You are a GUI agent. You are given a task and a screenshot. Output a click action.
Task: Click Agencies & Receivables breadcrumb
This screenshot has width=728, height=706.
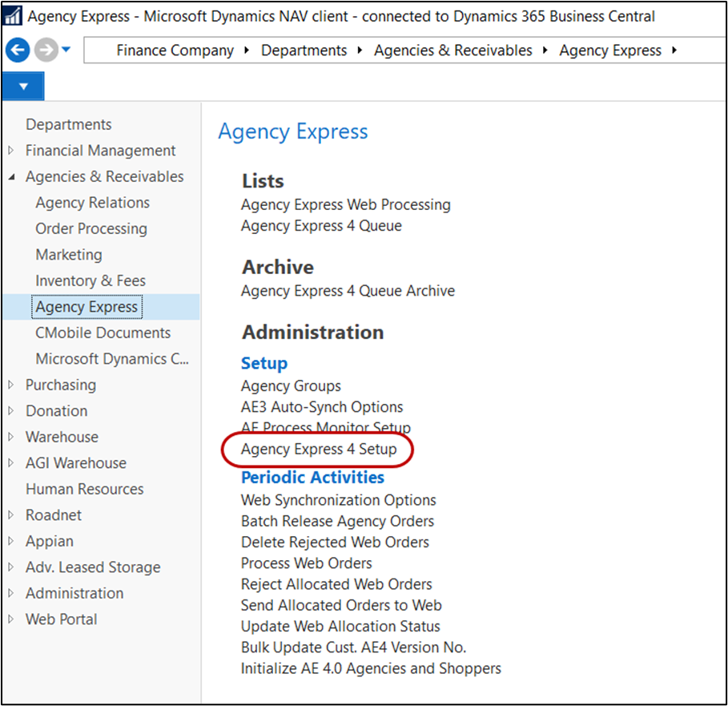(x=453, y=50)
